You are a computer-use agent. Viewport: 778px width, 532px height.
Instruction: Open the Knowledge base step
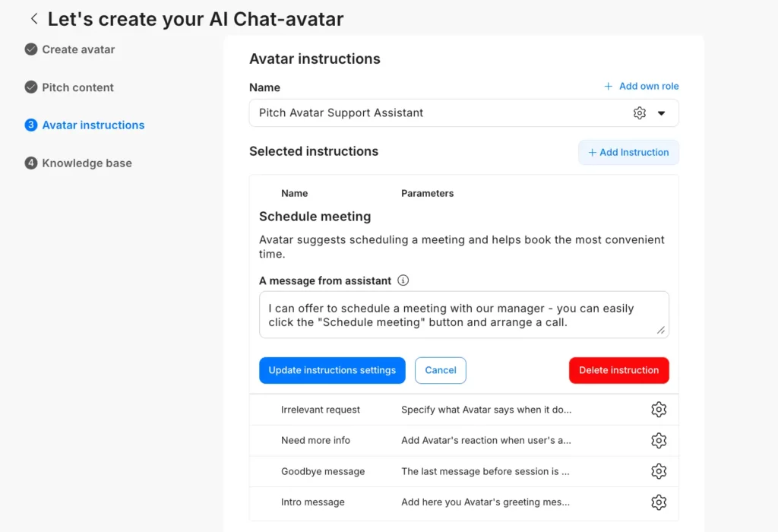pyautogui.click(x=87, y=163)
